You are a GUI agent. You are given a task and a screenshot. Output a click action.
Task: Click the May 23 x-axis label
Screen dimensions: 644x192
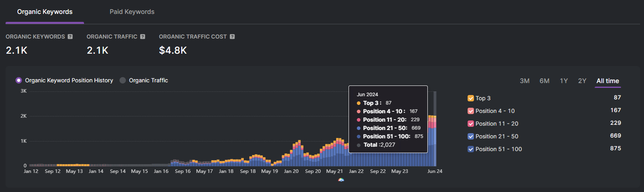click(399, 171)
